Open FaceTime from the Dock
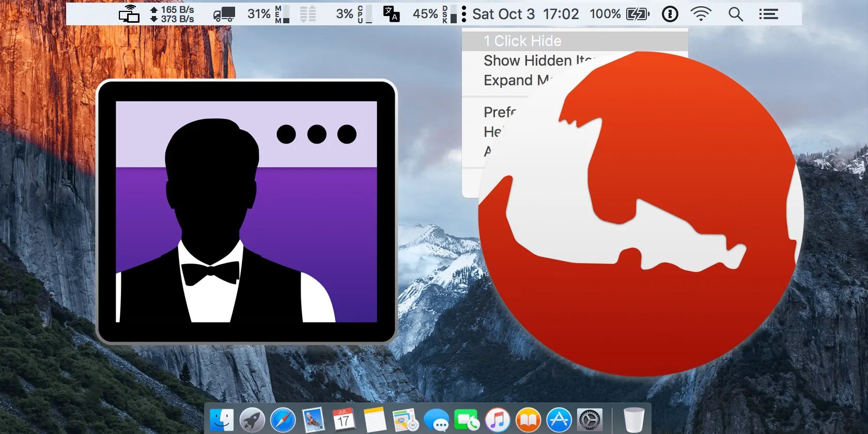Screen dimensions: 868x434 pyautogui.click(x=467, y=420)
